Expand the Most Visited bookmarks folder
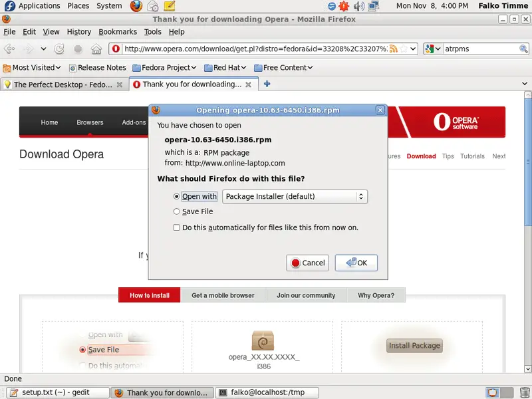Image resolution: width=532 pixels, height=399 pixels. pos(32,68)
